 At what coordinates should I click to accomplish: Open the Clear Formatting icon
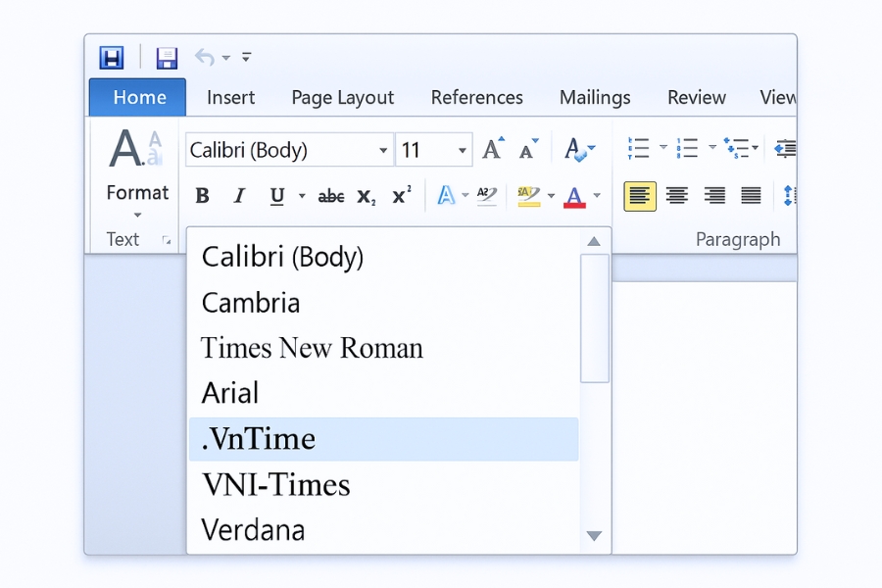[x=575, y=149]
